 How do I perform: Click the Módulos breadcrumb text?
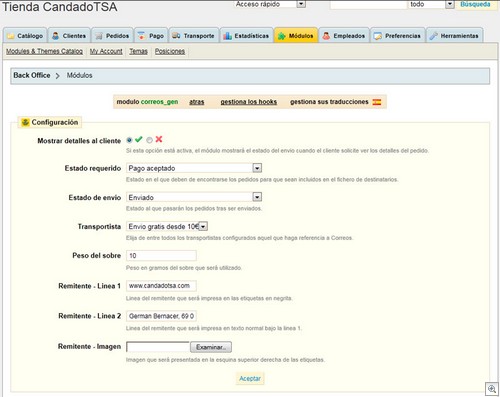[x=79, y=75]
